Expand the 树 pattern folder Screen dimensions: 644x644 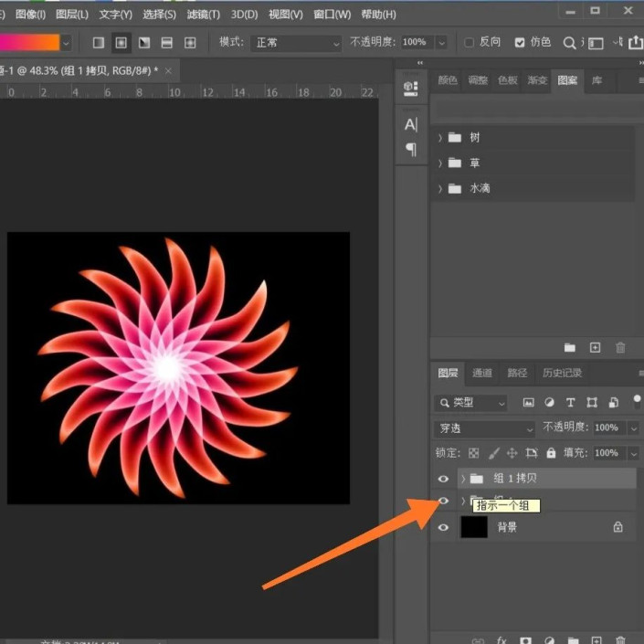click(439, 138)
